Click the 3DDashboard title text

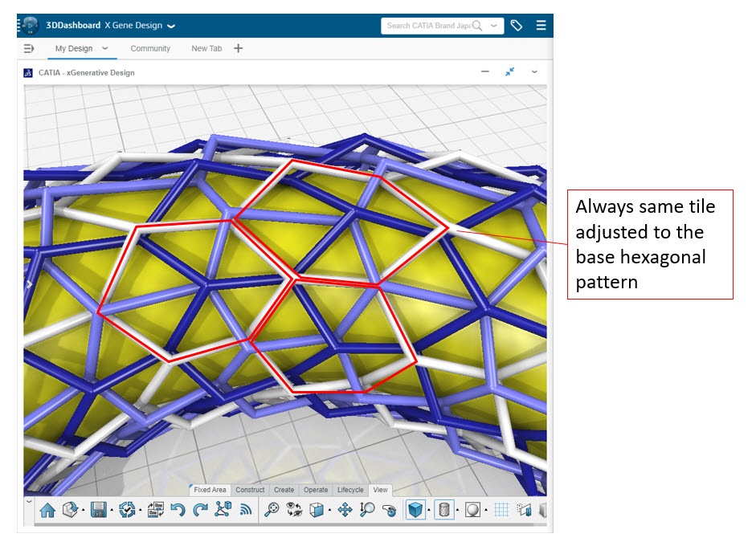(73, 25)
